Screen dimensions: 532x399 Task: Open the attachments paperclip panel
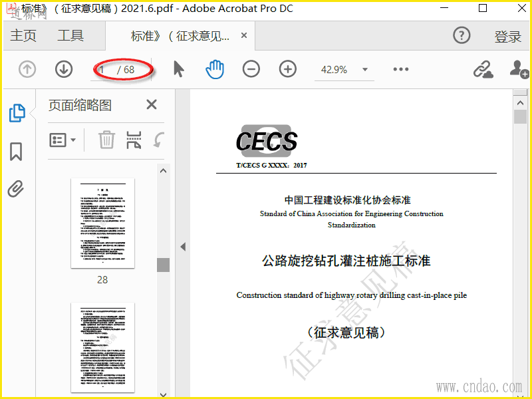coord(16,189)
